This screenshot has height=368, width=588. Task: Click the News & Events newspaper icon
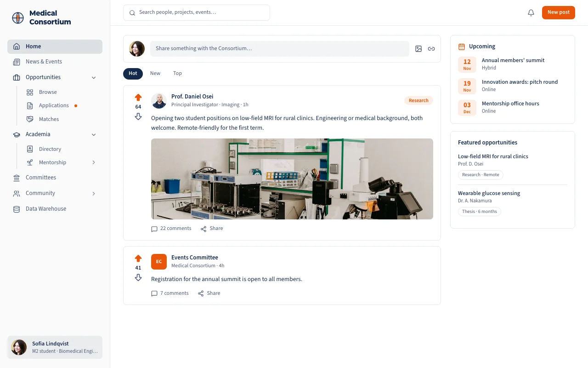pos(17,62)
